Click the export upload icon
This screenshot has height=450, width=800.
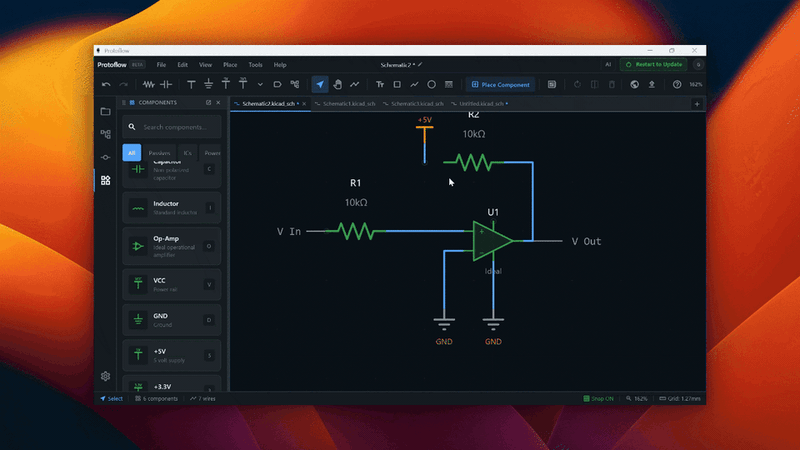tap(652, 85)
